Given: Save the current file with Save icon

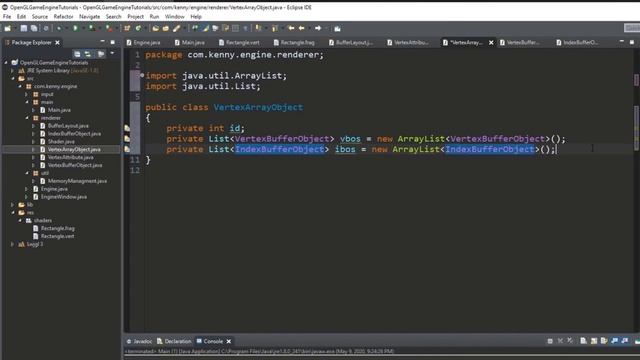Looking at the screenshot, I should (x=24, y=28).
